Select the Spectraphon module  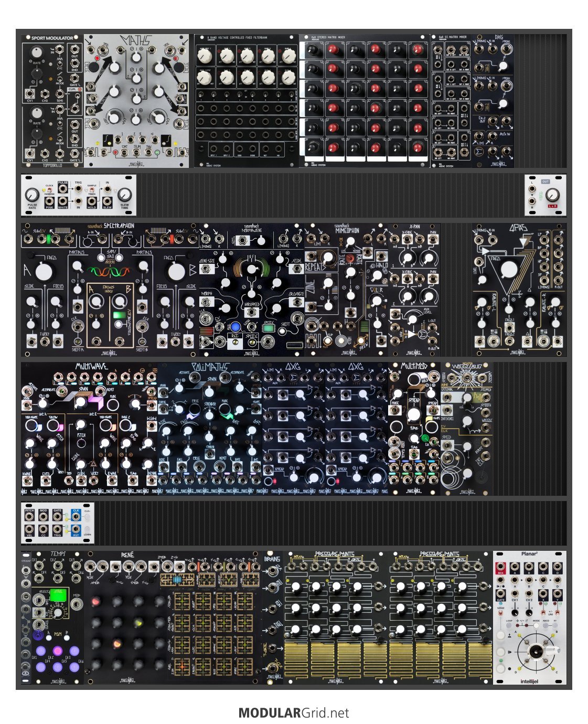(x=110, y=290)
